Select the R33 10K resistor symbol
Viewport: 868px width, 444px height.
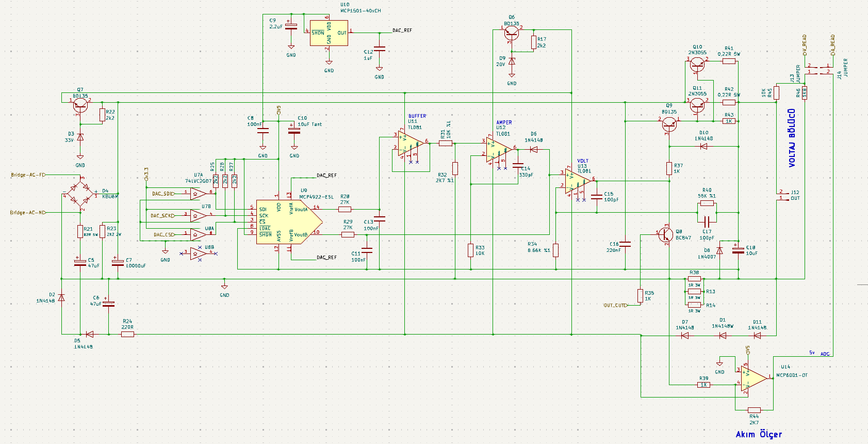(x=470, y=250)
